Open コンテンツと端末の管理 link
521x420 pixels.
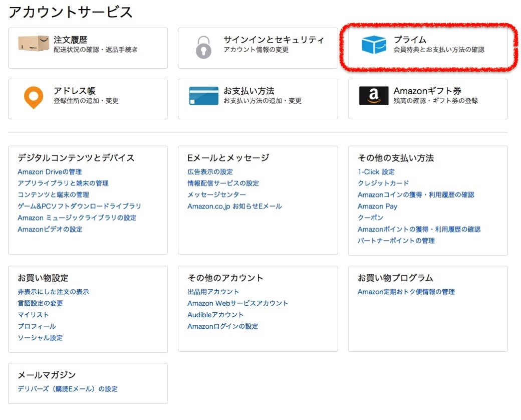pyautogui.click(x=54, y=195)
